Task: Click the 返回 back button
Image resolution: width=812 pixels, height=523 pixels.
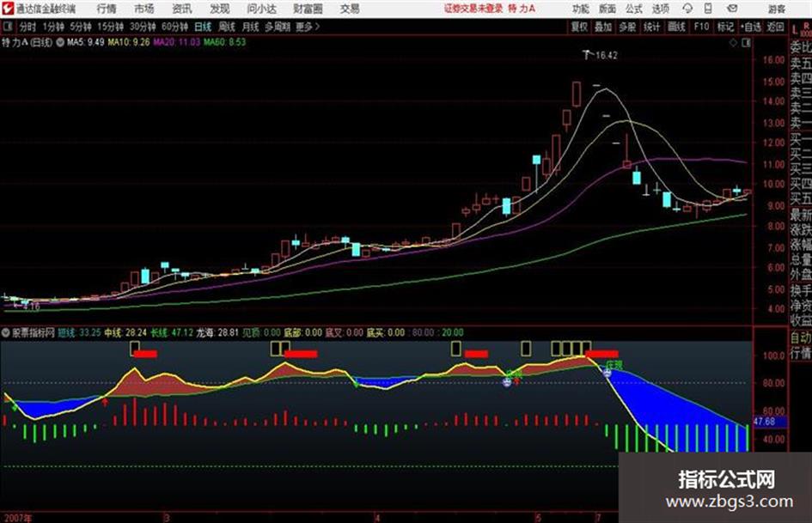Action: pyautogui.click(x=775, y=27)
